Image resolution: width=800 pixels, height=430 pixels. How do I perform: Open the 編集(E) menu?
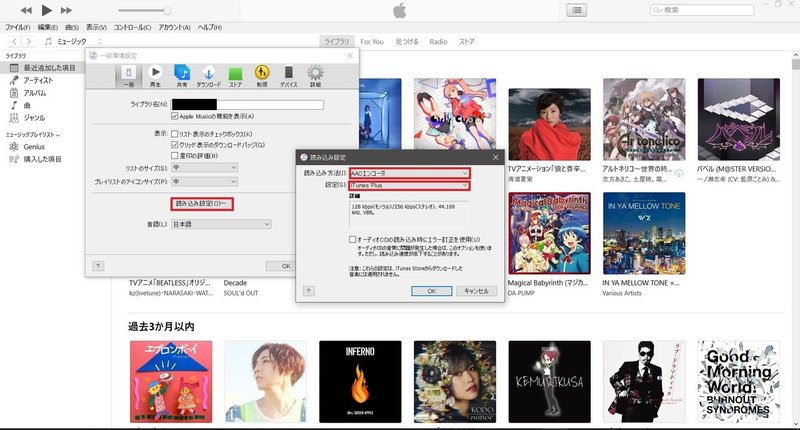[x=47, y=27]
